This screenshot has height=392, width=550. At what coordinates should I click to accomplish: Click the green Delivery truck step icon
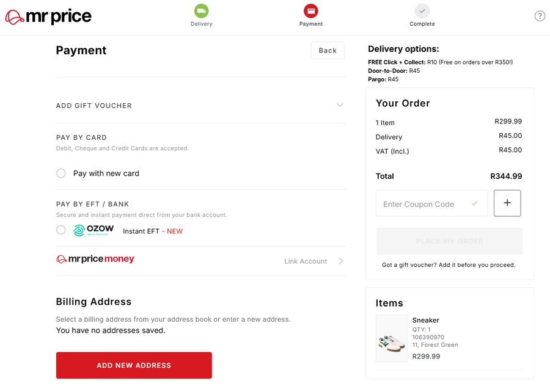201,10
